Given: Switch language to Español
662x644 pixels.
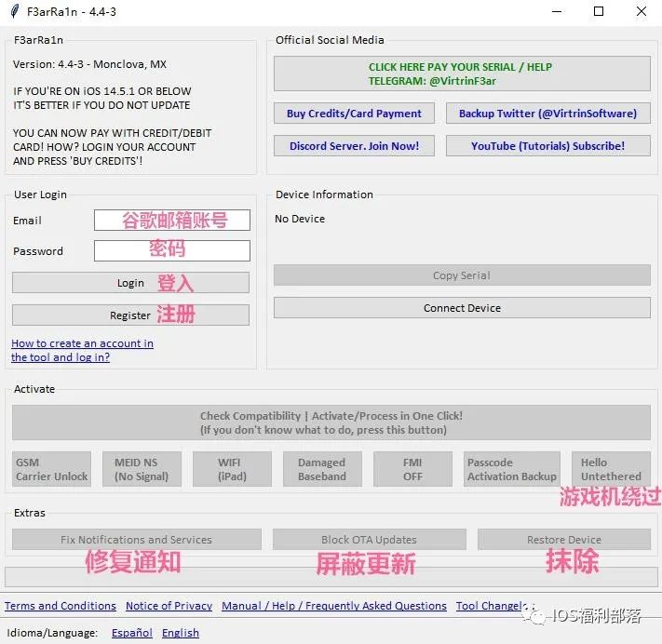Looking at the screenshot, I should (131, 633).
